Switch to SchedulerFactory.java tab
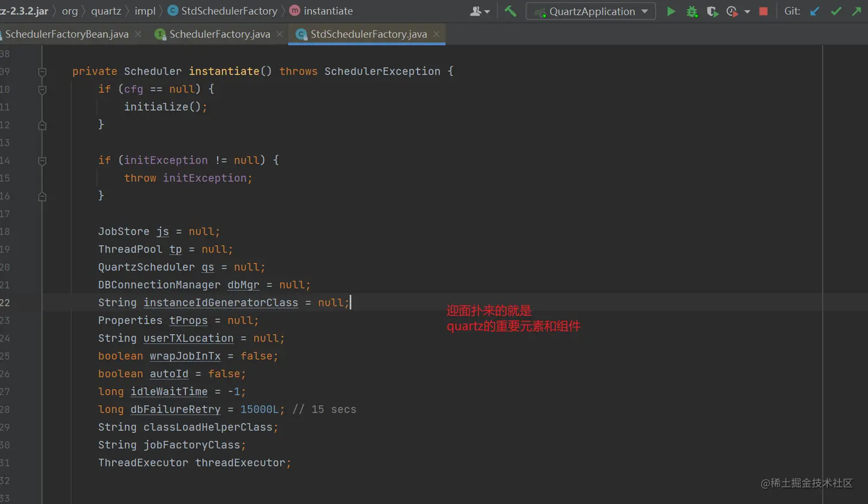The height and width of the screenshot is (504, 868). pyautogui.click(x=219, y=34)
